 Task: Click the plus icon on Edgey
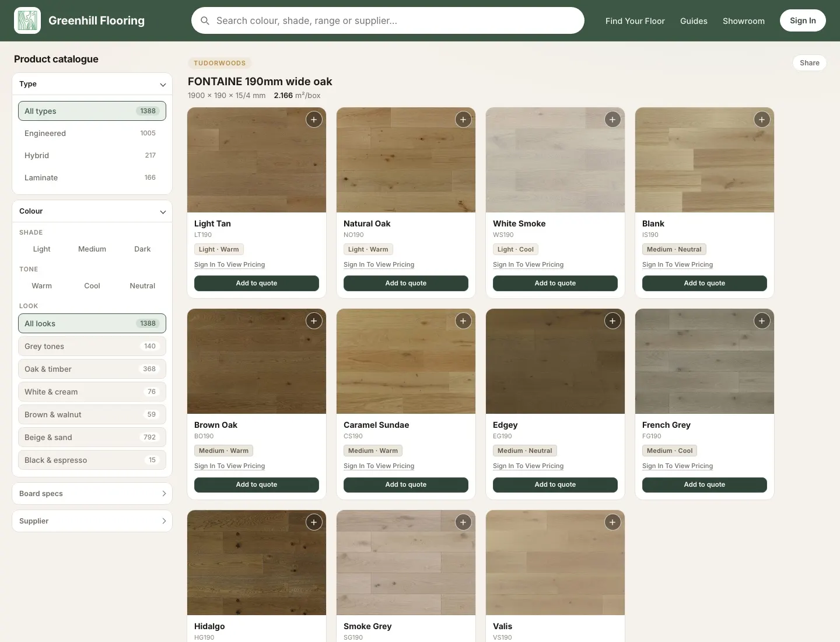(x=612, y=321)
